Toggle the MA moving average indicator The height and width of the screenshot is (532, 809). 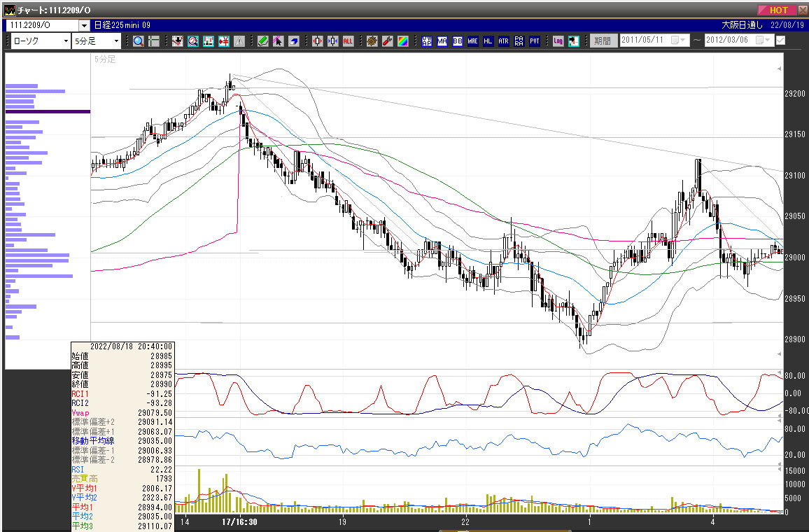click(442, 41)
